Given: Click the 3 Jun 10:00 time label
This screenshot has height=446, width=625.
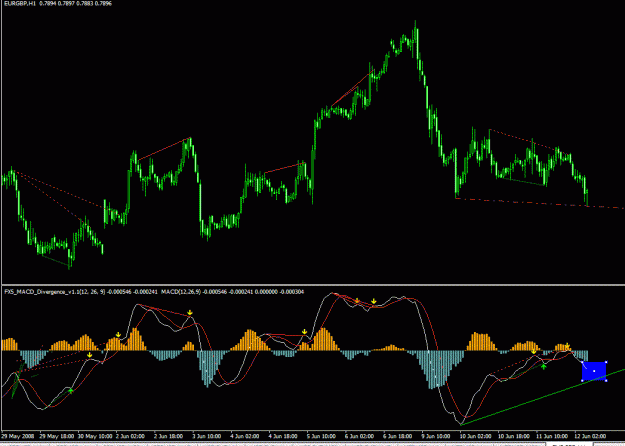Looking at the screenshot, I should click(x=206, y=436).
